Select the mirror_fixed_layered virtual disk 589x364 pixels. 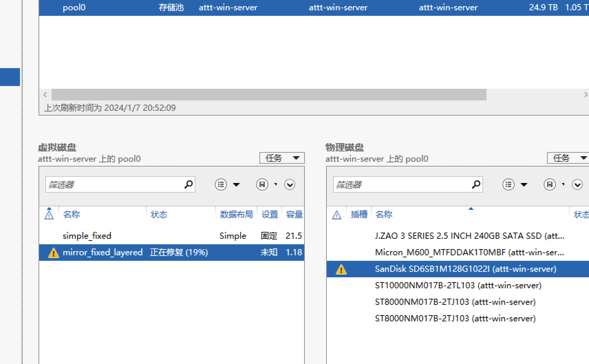pos(172,252)
